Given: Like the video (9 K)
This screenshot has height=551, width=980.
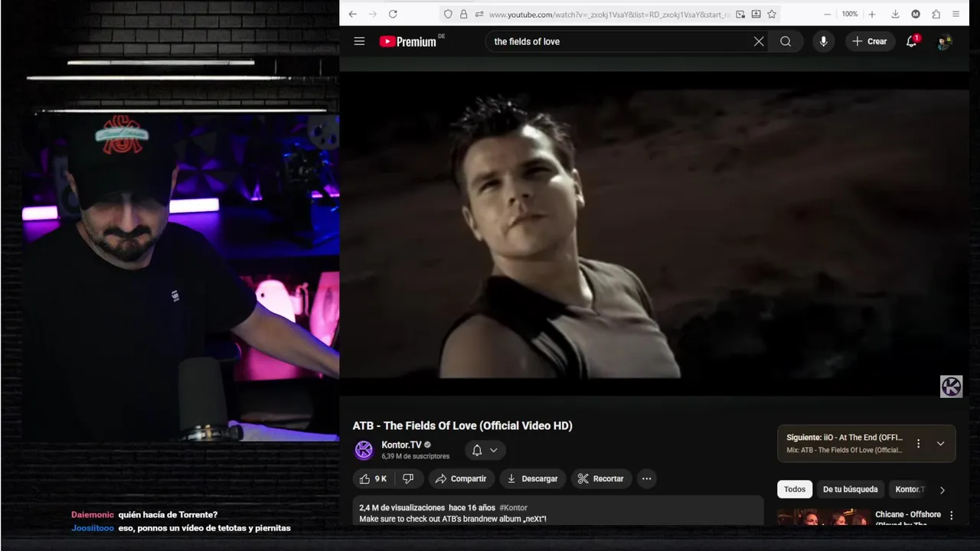Looking at the screenshot, I should pos(374,478).
